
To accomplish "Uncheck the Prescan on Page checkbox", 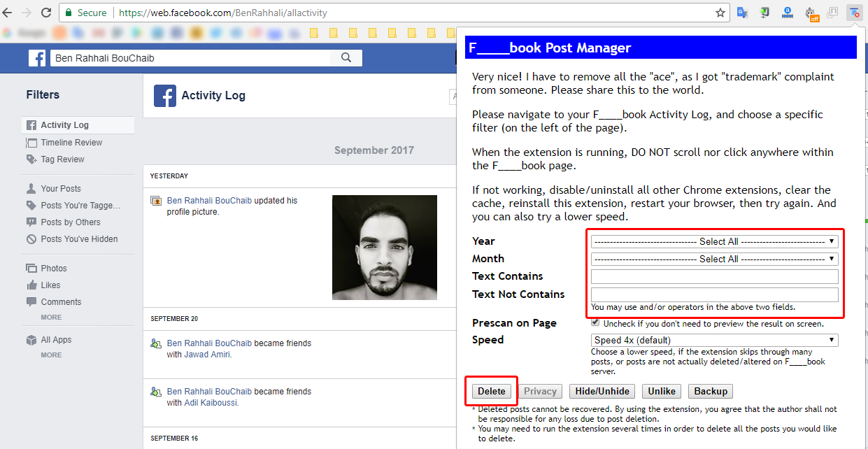I will (595, 322).
